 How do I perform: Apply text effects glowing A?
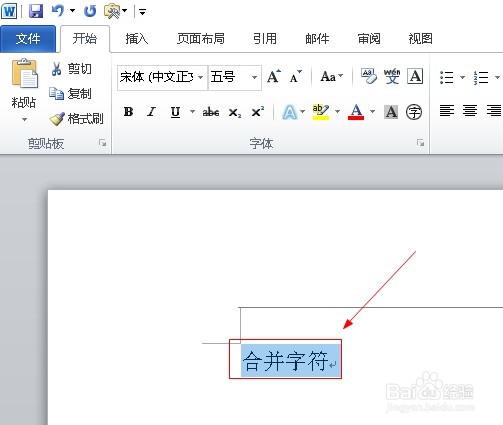click(290, 112)
